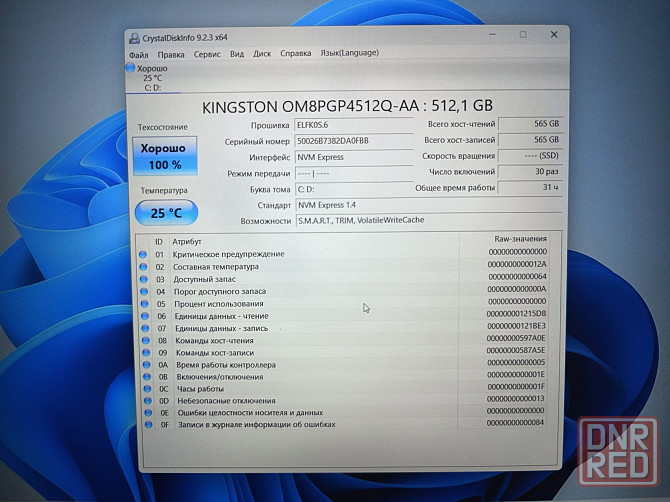The image size is (670, 502).
Task: Click the 25 °C temperature button
Action: click(165, 212)
